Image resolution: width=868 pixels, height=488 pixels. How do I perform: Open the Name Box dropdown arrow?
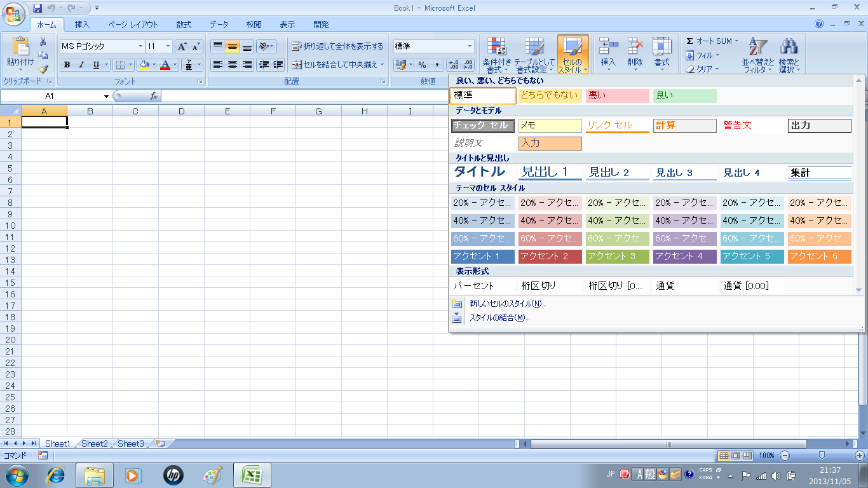pos(106,96)
